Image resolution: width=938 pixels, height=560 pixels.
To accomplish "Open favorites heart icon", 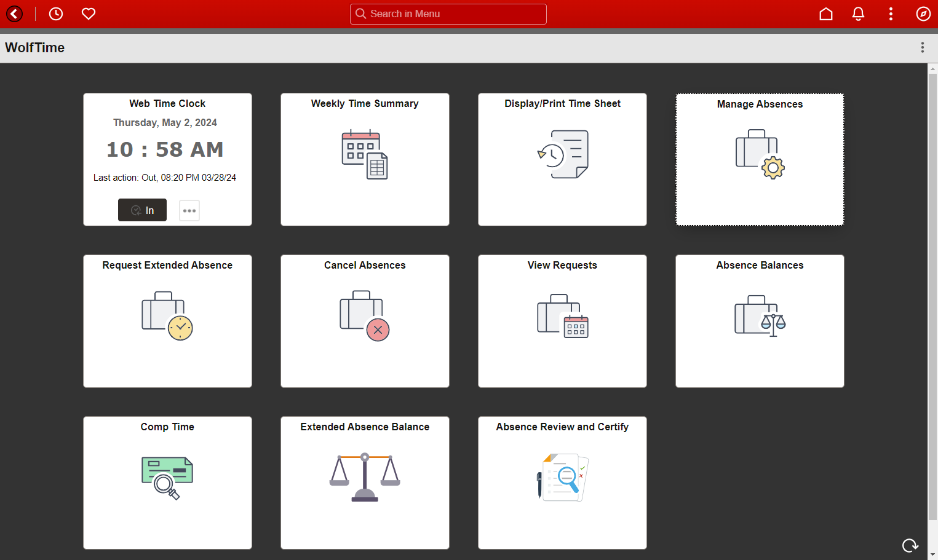I will click(89, 14).
